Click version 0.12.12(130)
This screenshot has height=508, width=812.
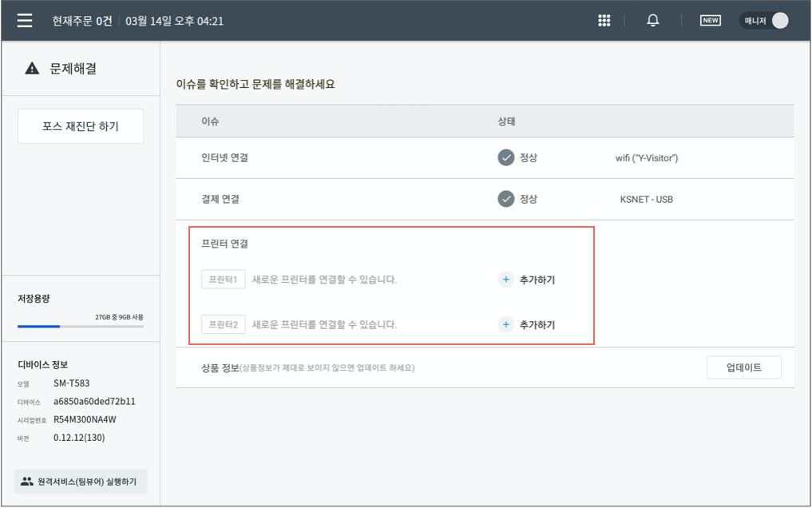[x=79, y=438]
